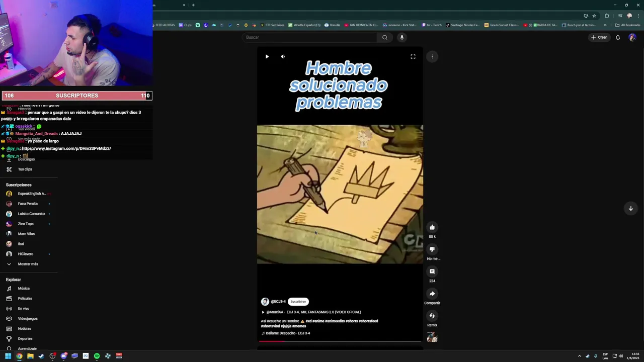Open Discord from the taskbar
The height and width of the screenshot is (362, 644).
click(63, 356)
